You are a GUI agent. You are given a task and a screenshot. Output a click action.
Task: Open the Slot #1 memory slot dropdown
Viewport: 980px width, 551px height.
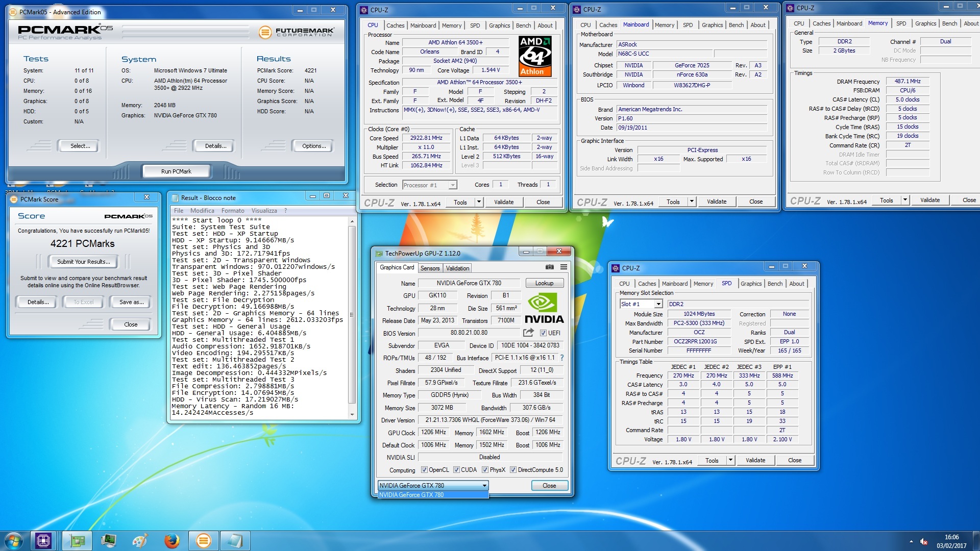(658, 304)
